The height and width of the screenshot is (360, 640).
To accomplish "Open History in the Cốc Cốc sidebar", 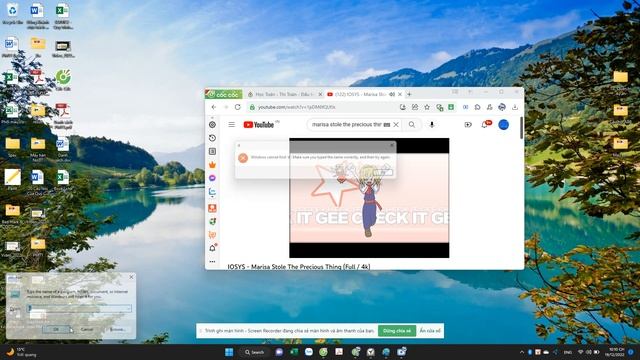I will coord(212,138).
